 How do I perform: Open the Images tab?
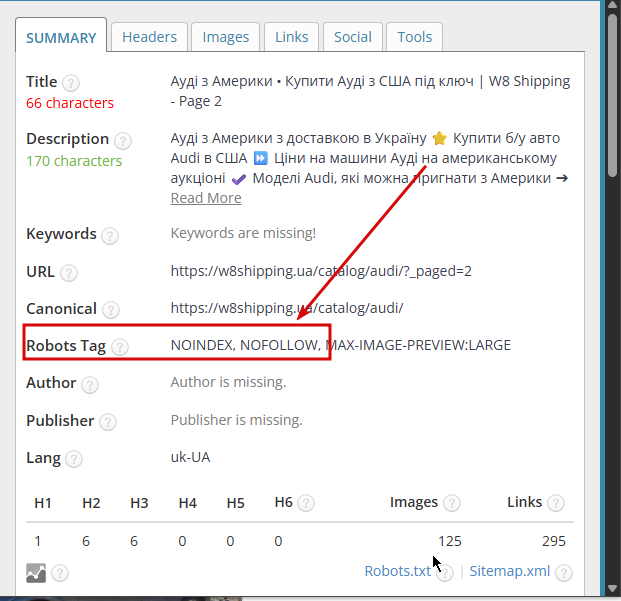tap(225, 37)
